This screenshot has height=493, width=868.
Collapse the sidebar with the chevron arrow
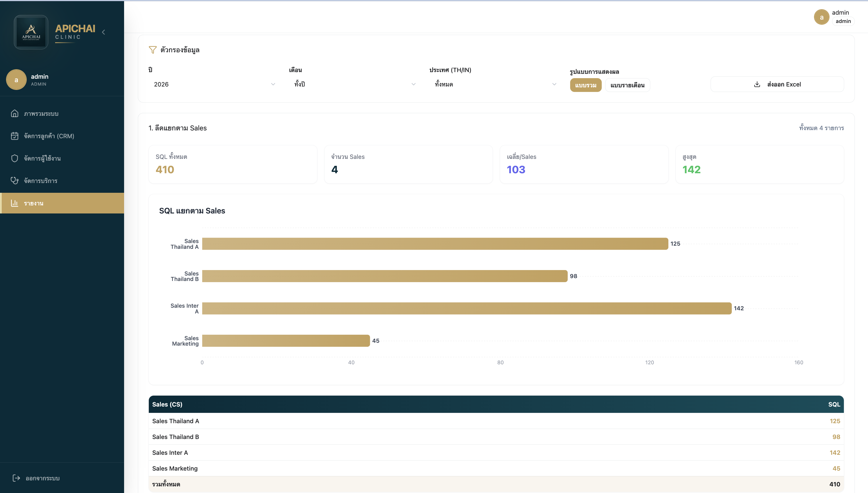click(x=104, y=32)
